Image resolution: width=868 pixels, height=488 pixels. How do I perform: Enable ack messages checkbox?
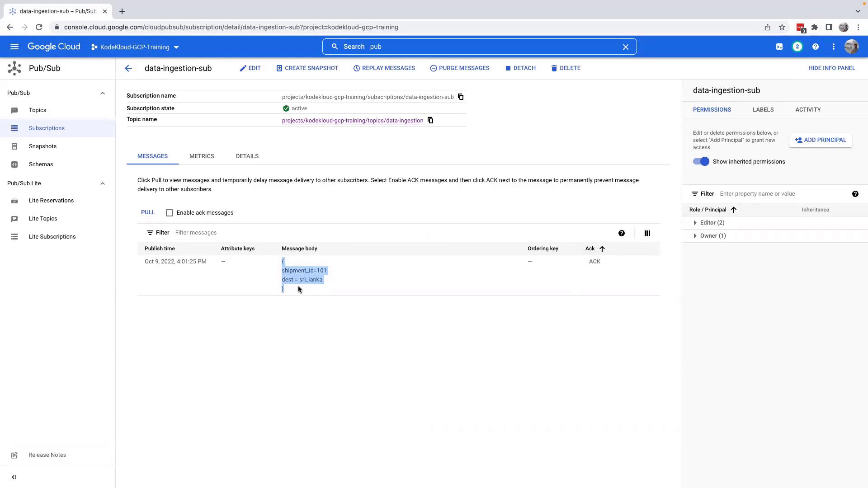[x=170, y=213]
